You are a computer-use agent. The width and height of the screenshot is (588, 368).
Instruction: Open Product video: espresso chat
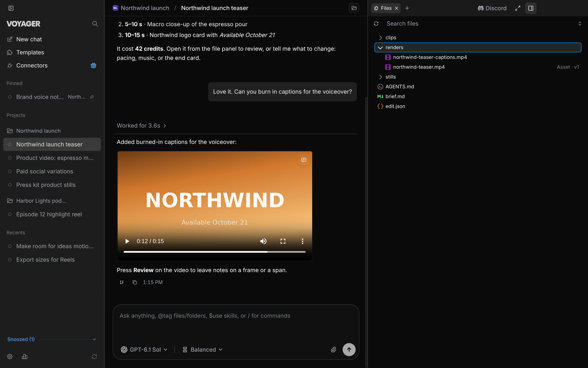(x=52, y=158)
